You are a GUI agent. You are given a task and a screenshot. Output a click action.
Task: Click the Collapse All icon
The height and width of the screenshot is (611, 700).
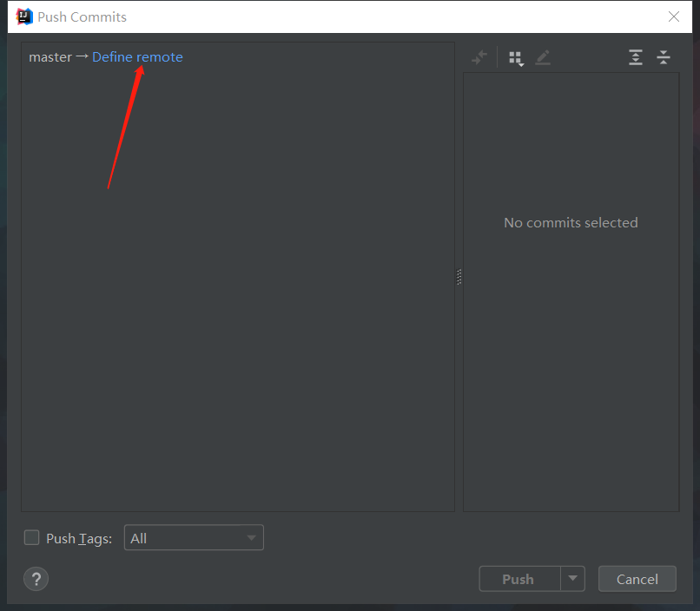(664, 58)
